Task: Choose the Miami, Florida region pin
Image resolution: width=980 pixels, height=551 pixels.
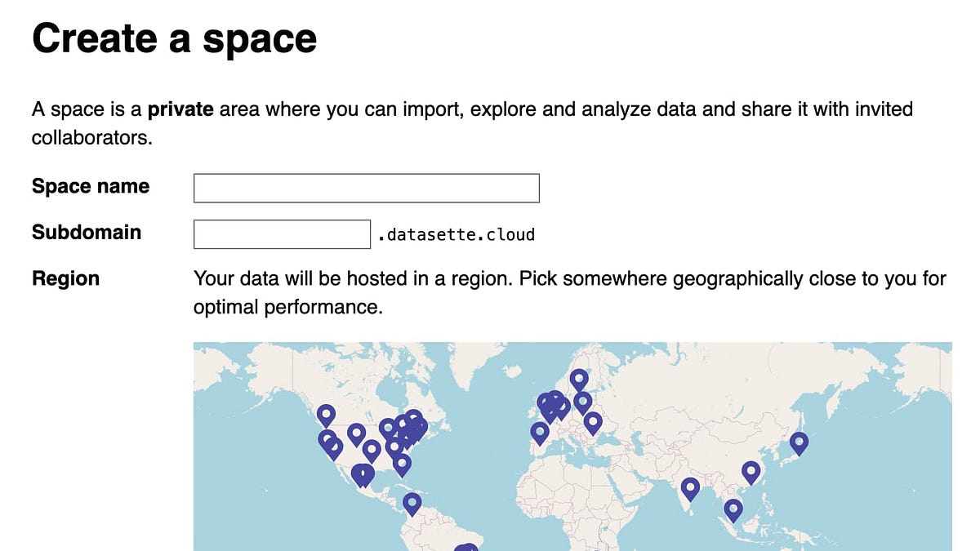Action: tap(401, 465)
